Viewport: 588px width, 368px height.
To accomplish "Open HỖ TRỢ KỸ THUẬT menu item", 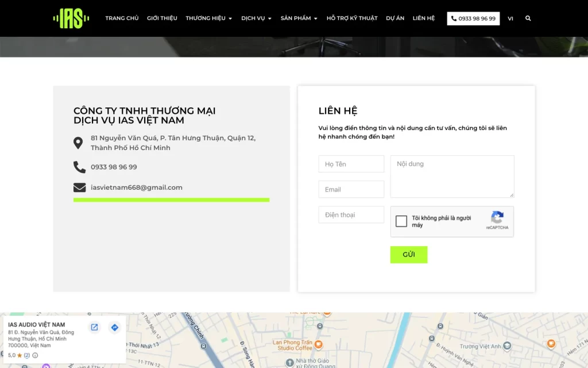I will pos(352,18).
